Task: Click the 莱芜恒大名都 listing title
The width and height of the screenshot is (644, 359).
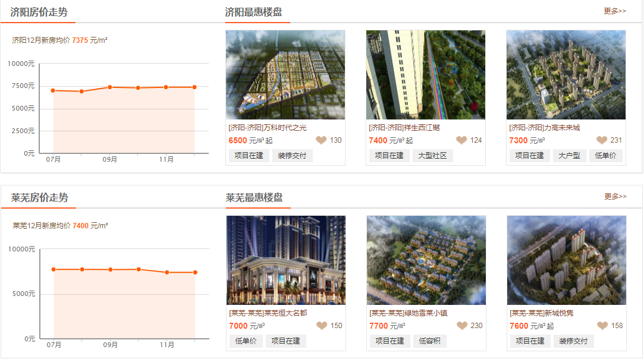Action: (269, 312)
